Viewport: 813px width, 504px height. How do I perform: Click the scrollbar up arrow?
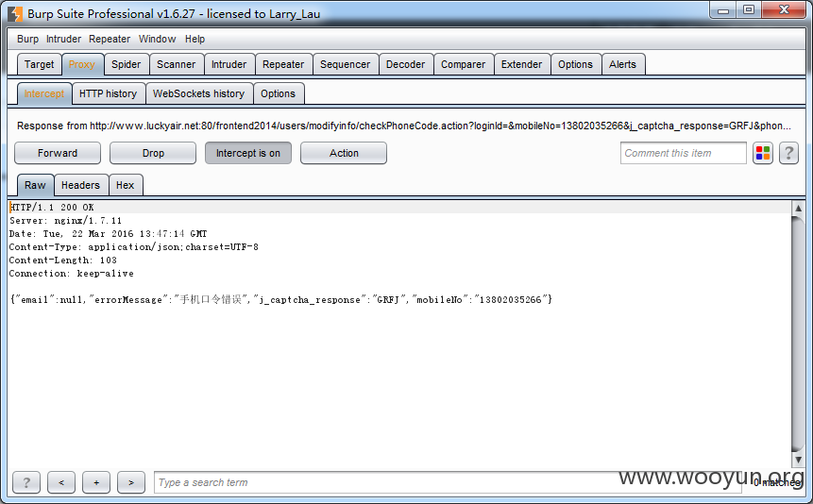pos(798,208)
